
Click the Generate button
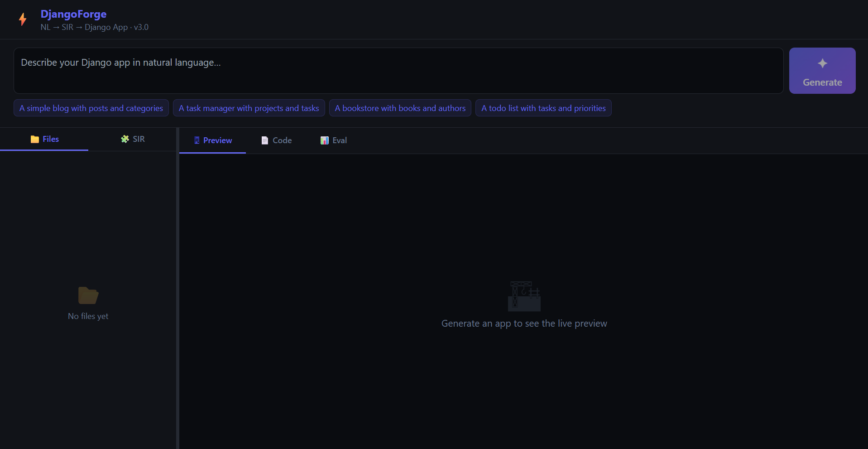click(822, 71)
